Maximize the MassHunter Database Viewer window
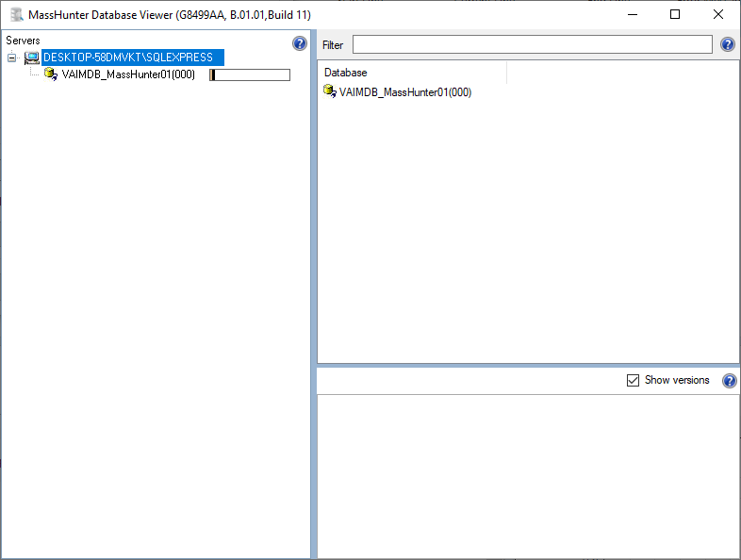This screenshot has width=741, height=560. [675, 15]
